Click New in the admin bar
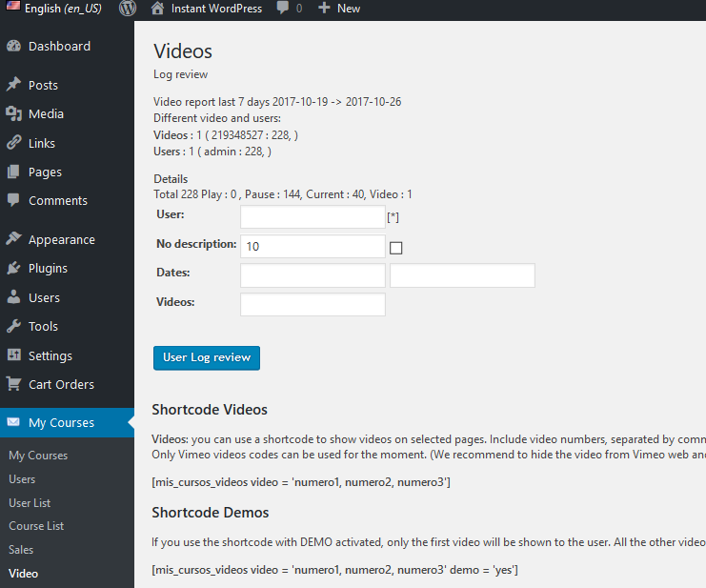The height and width of the screenshot is (588, 706). point(349,9)
